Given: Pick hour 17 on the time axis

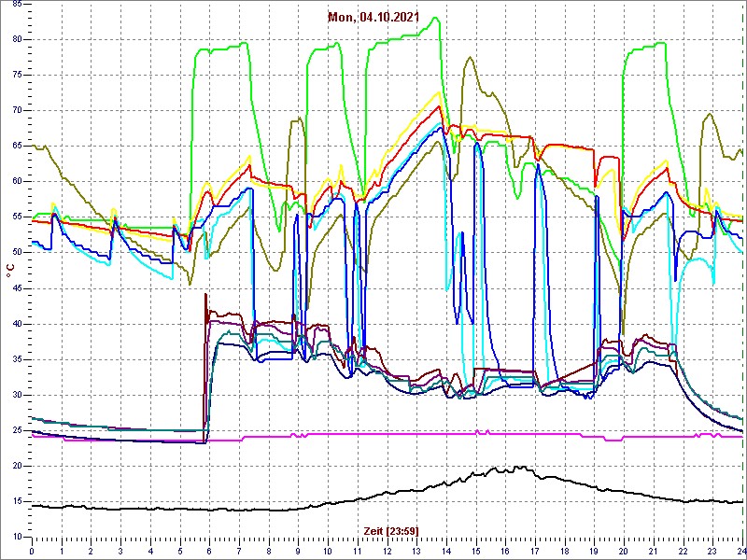Looking at the screenshot, I should point(535,552).
